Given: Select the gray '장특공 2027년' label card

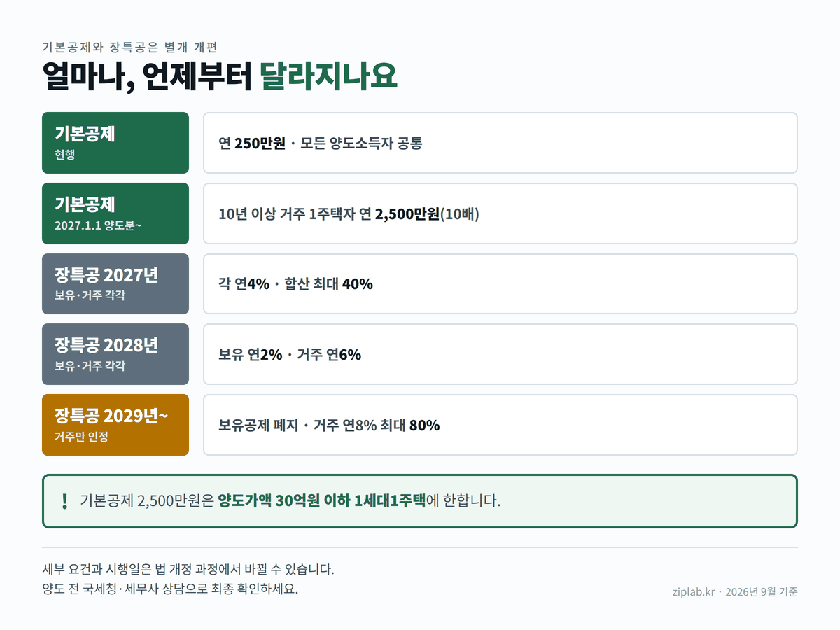Looking at the screenshot, I should (x=115, y=284).
